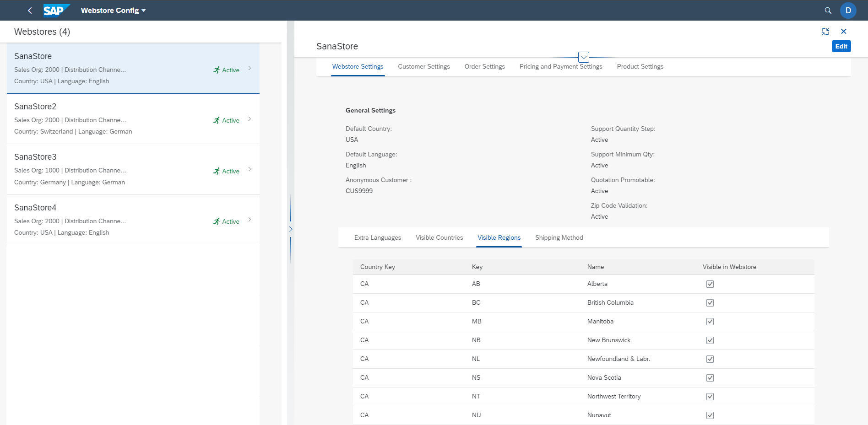This screenshot has width=868, height=425.
Task: Click the Nunavut name cell
Action: tap(599, 415)
